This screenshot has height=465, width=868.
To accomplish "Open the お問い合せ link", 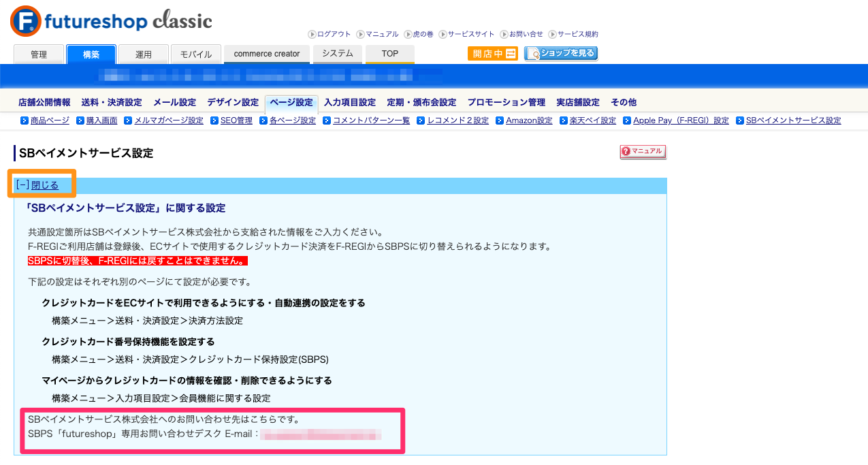I will point(521,34).
